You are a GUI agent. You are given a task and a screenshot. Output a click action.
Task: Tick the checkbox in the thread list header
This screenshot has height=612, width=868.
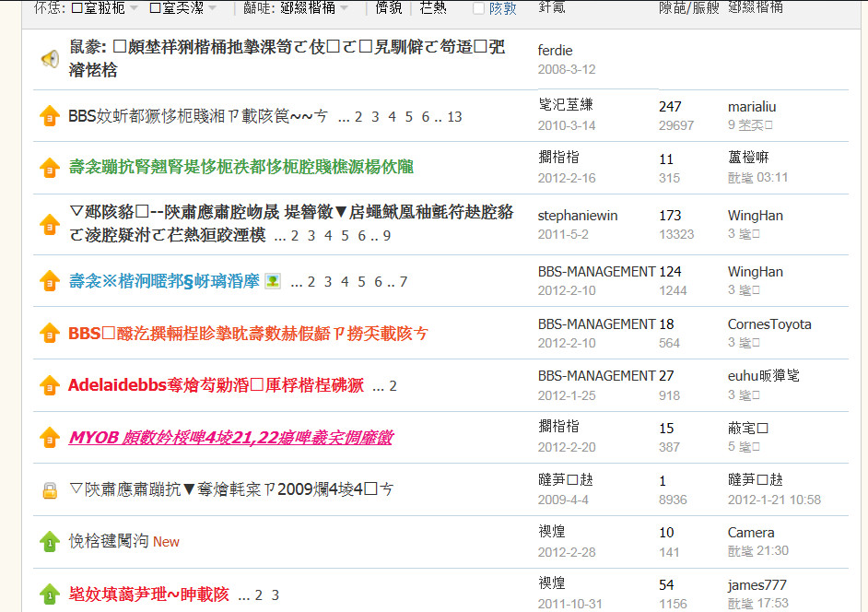(478, 8)
